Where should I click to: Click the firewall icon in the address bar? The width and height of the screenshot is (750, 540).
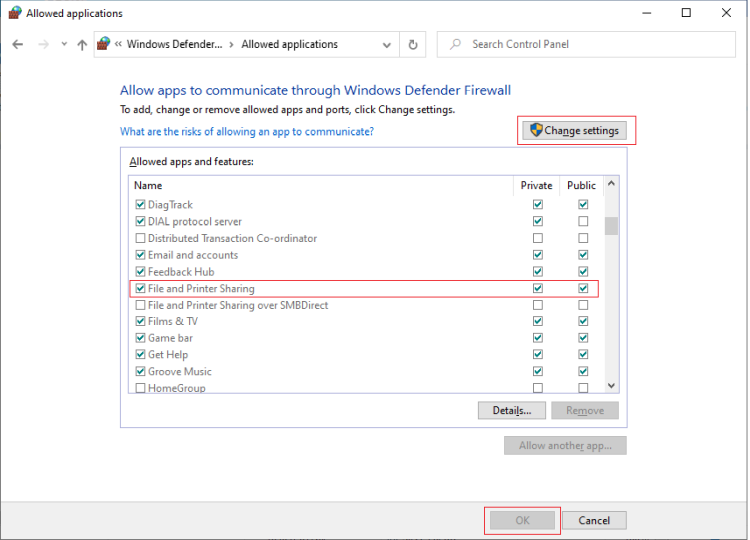(103, 44)
